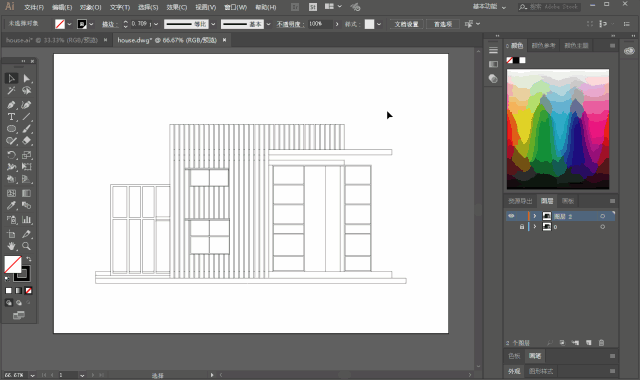
Task: Select the Selection tool (black arrow)
Action: (x=11, y=78)
